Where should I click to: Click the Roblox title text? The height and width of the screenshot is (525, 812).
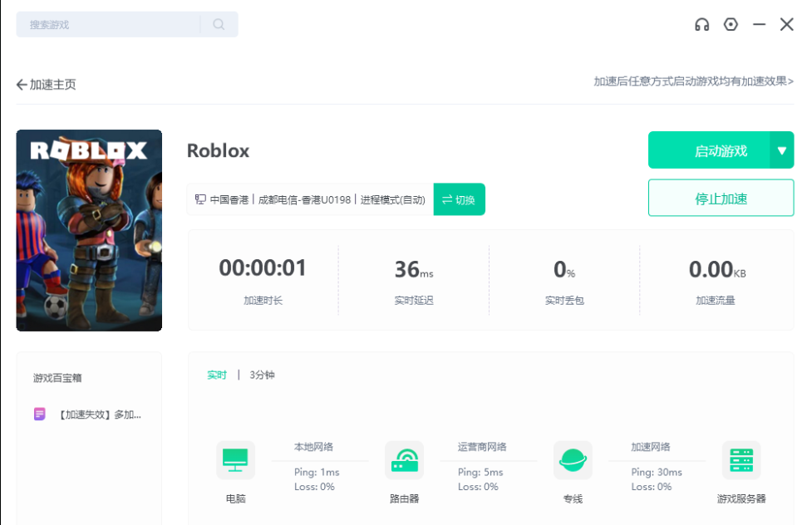pos(218,150)
